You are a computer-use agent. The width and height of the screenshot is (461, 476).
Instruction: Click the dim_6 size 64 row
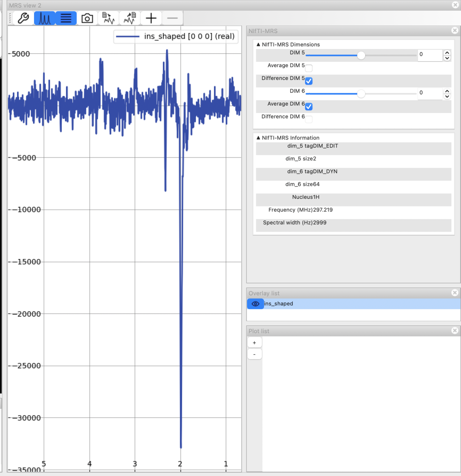pos(353,187)
